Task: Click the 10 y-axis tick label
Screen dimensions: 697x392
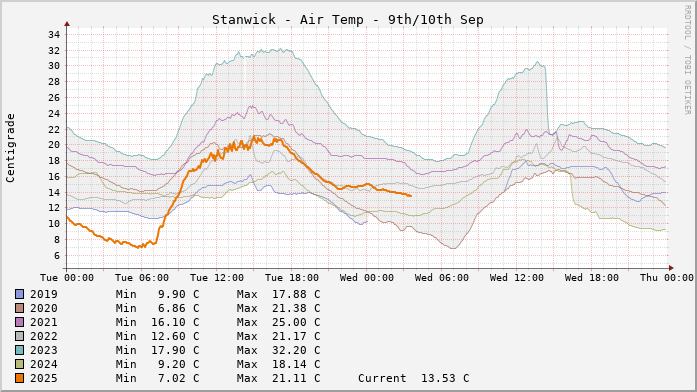Action: (54, 224)
